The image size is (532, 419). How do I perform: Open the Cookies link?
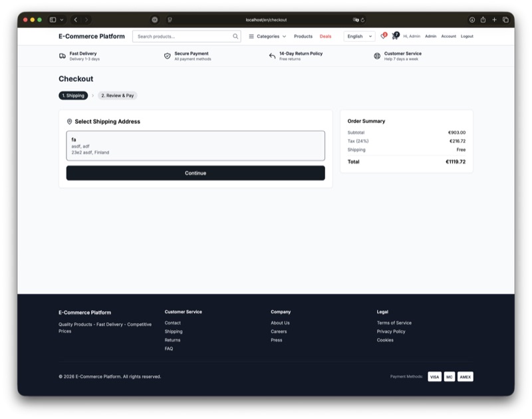pos(385,340)
